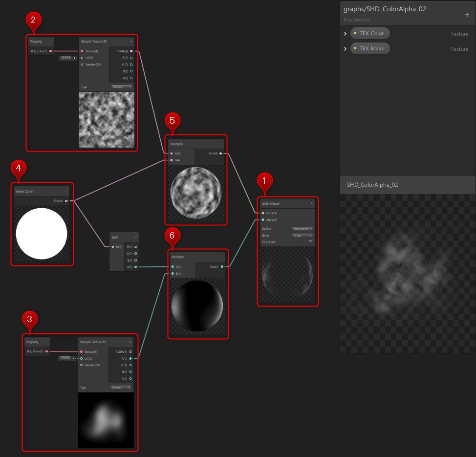Select the Unlit Master node title

coord(270,203)
